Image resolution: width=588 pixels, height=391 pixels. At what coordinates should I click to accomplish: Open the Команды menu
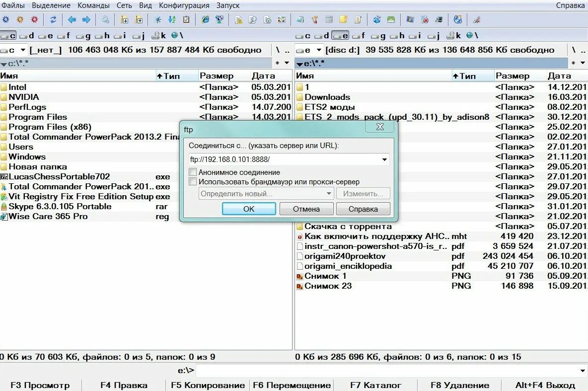pyautogui.click(x=93, y=5)
